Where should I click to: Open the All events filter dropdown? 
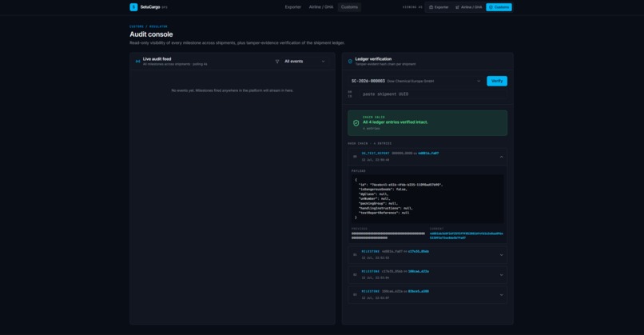304,62
